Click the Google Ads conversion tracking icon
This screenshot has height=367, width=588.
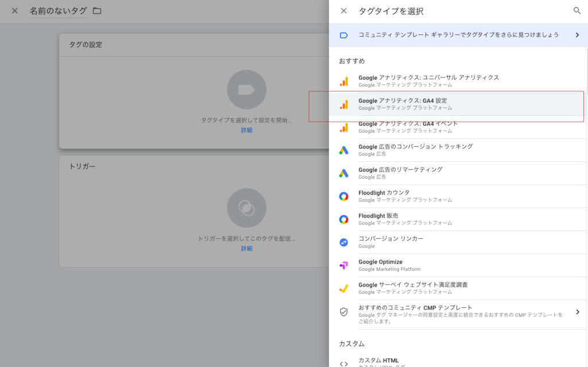(x=343, y=150)
